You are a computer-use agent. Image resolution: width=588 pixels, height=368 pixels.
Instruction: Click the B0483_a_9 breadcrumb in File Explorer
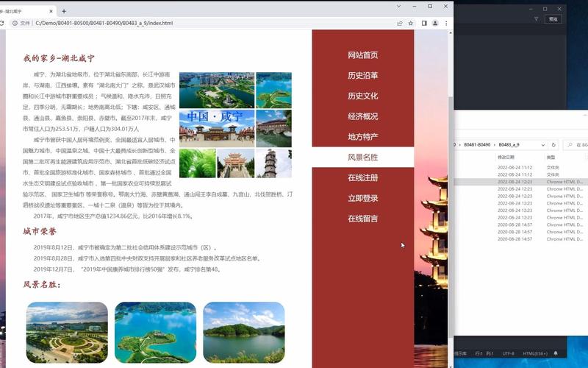click(x=509, y=145)
